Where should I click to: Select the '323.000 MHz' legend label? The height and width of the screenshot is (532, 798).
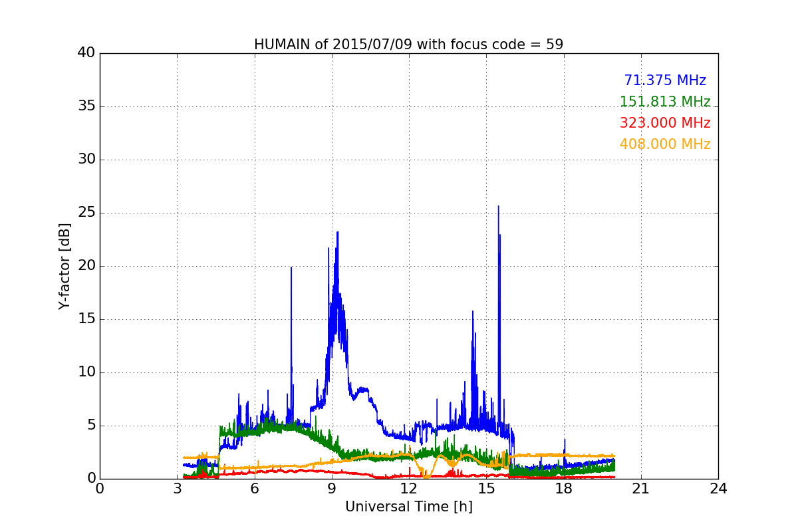pos(665,123)
